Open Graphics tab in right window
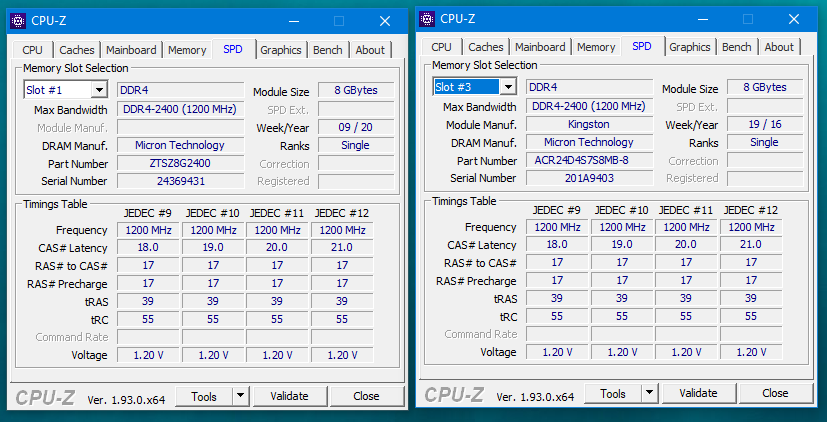This screenshot has height=422, width=827. click(690, 47)
